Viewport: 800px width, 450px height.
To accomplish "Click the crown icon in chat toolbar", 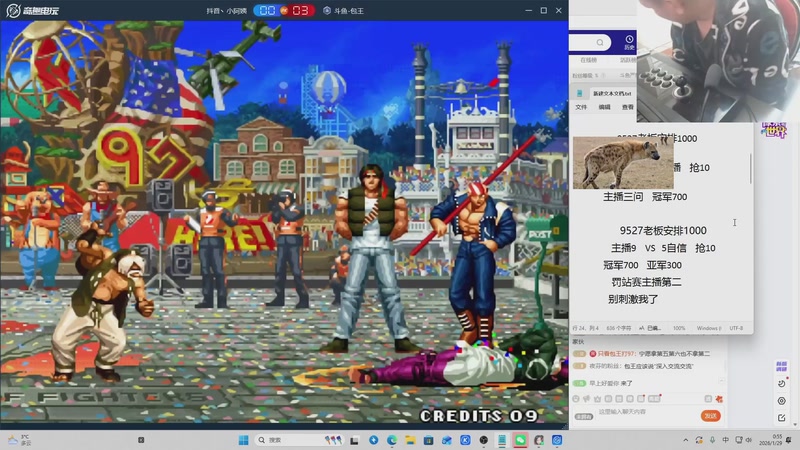I will point(597,398).
